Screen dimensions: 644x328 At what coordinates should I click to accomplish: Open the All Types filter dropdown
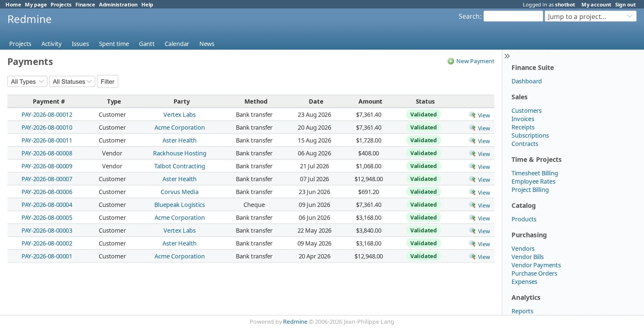(27, 82)
